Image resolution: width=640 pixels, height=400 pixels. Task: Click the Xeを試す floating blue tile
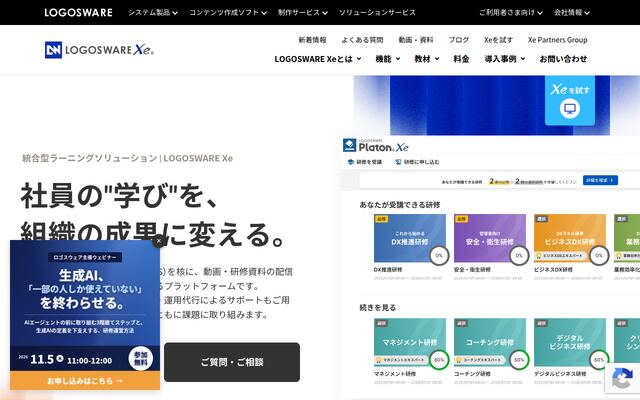570,100
